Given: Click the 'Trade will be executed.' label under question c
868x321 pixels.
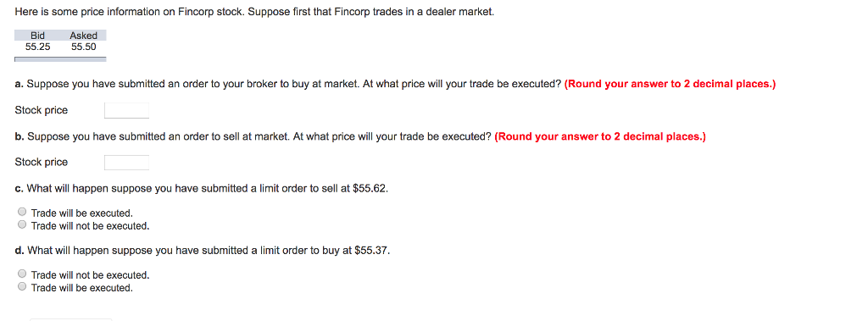Looking at the screenshot, I should click(82, 213).
